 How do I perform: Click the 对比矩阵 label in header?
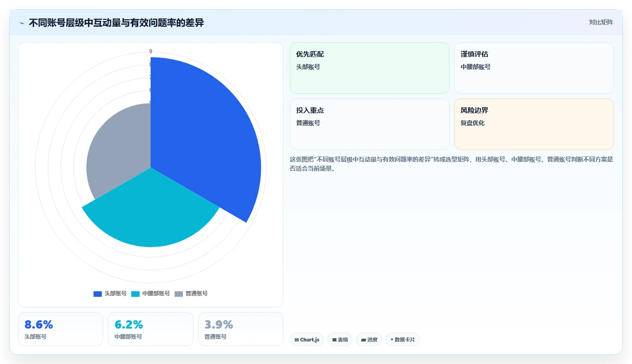click(x=601, y=22)
